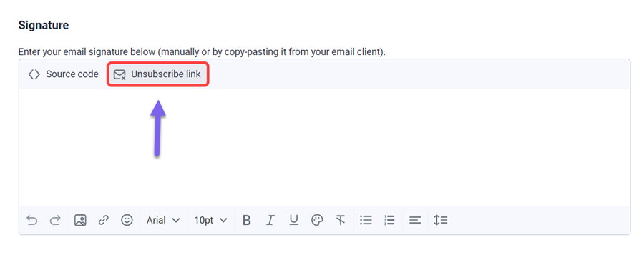The height and width of the screenshot is (260, 644).
Task: Open the emoji smiley picker
Action: pyautogui.click(x=127, y=220)
